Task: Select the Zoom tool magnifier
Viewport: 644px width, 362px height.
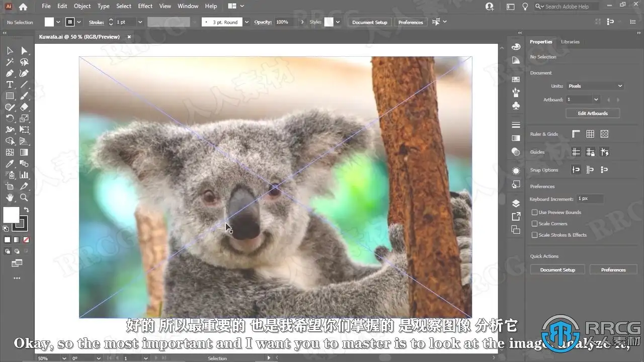Action: (x=24, y=198)
